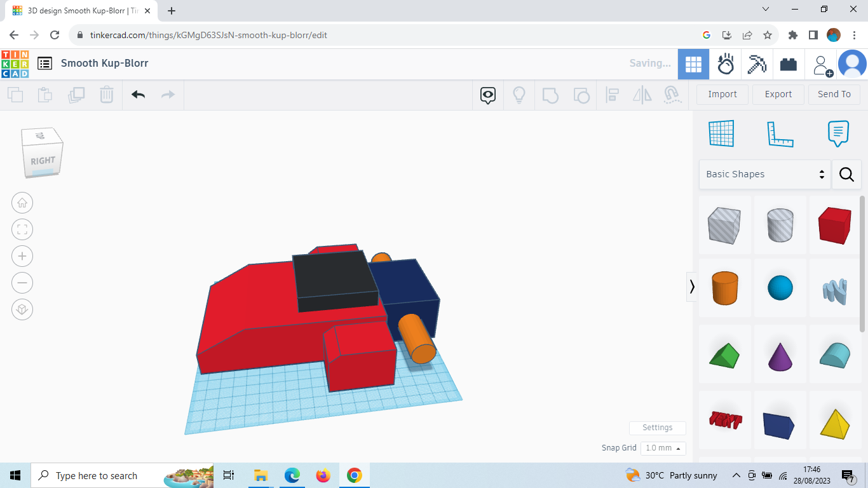Select the Group tool
This screenshot has height=488, width=868.
[550, 94]
